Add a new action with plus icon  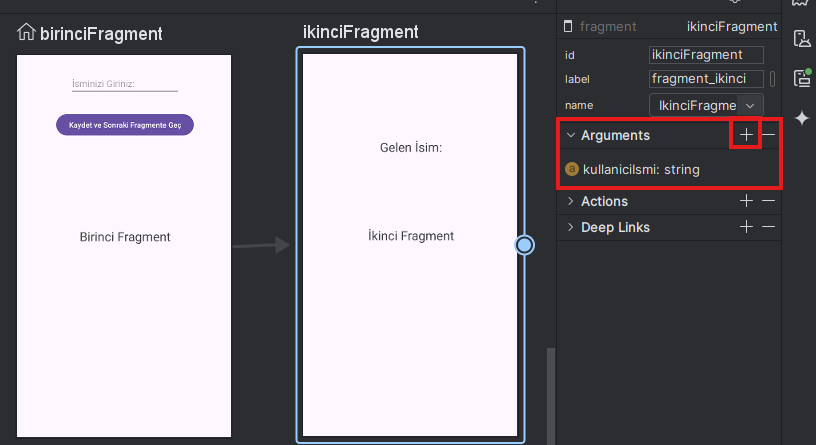click(746, 201)
